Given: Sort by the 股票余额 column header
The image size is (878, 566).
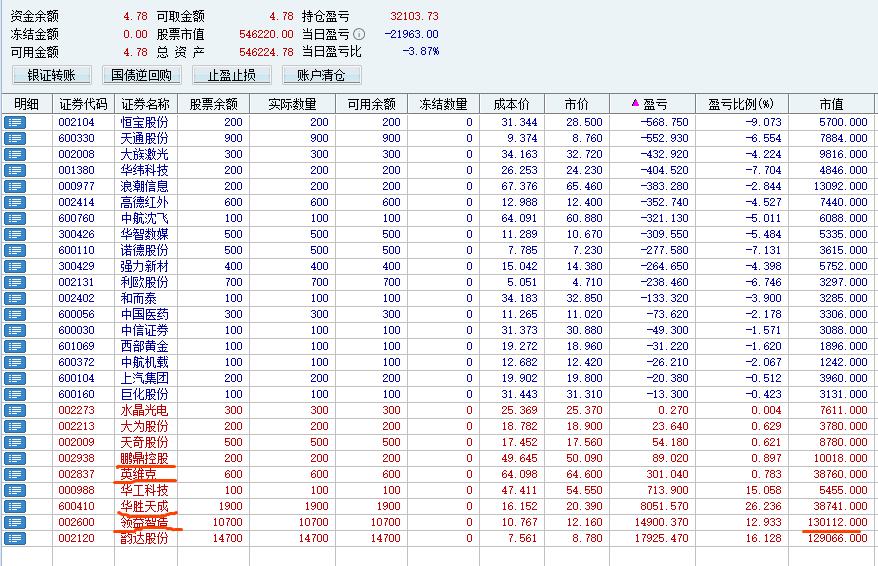Looking at the screenshot, I should tap(213, 104).
